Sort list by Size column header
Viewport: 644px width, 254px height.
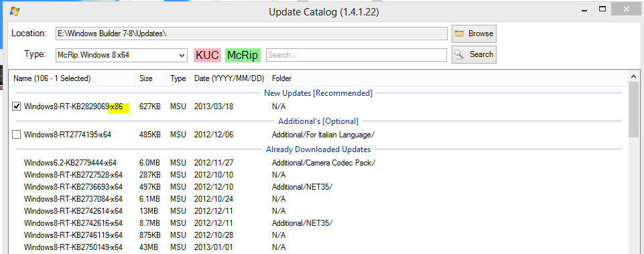click(x=150, y=78)
